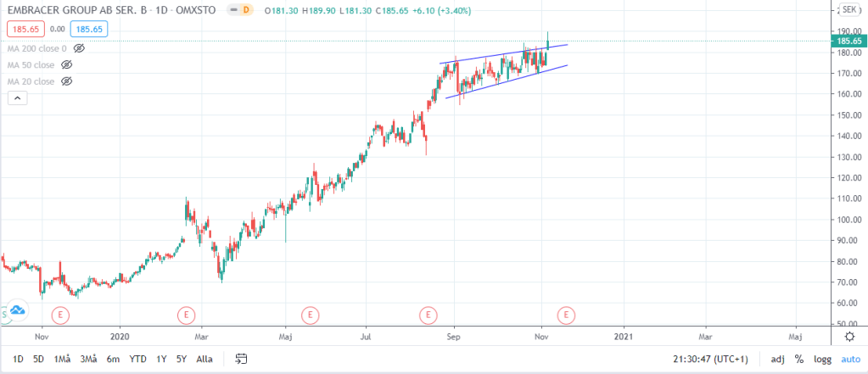The height and width of the screenshot is (374, 868).
Task: Open the SEK currency selector
Action: click(848, 10)
